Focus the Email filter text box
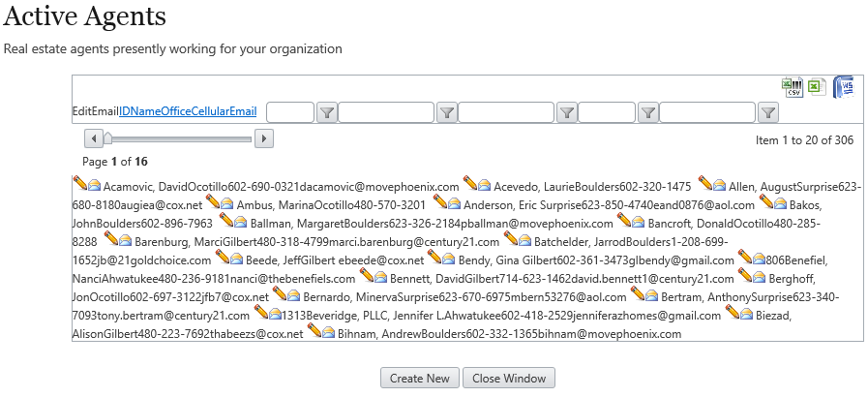Screen dimensions: 868x397 tap(707, 112)
